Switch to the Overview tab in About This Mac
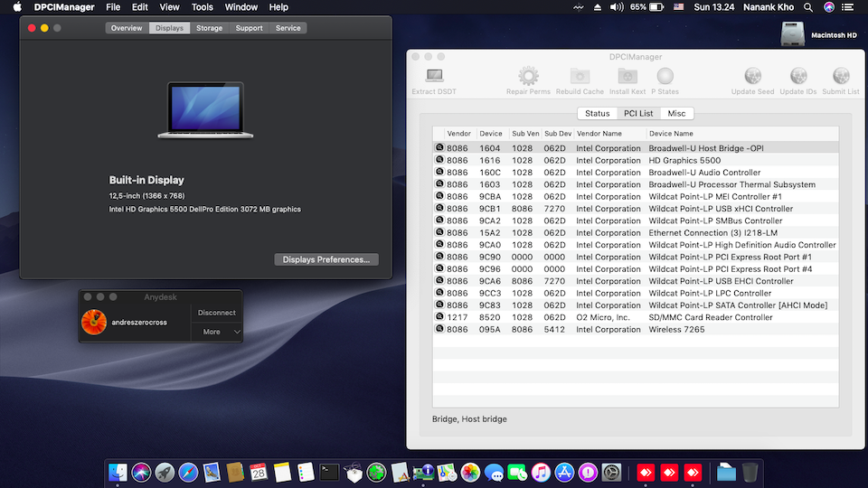This screenshot has height=488, width=868. click(127, 28)
